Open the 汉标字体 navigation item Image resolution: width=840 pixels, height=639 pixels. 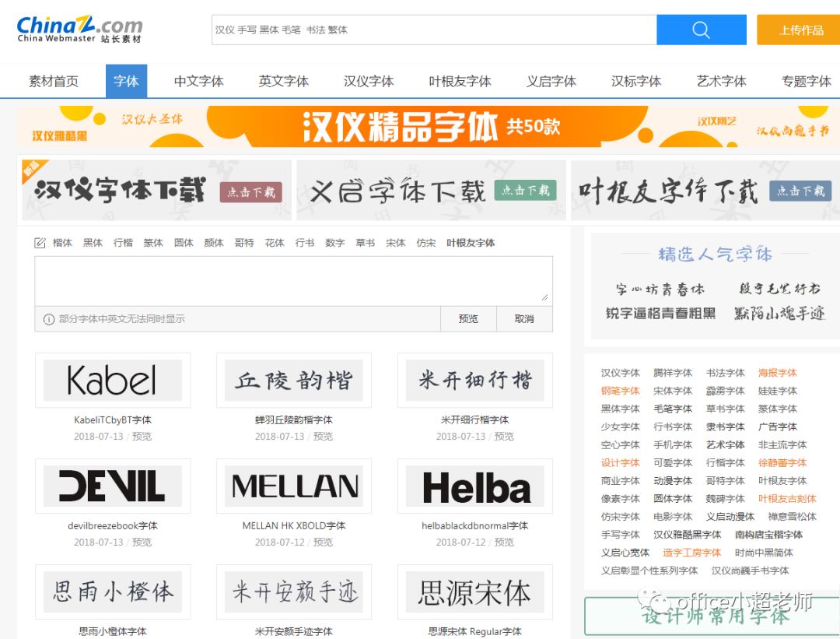[636, 81]
